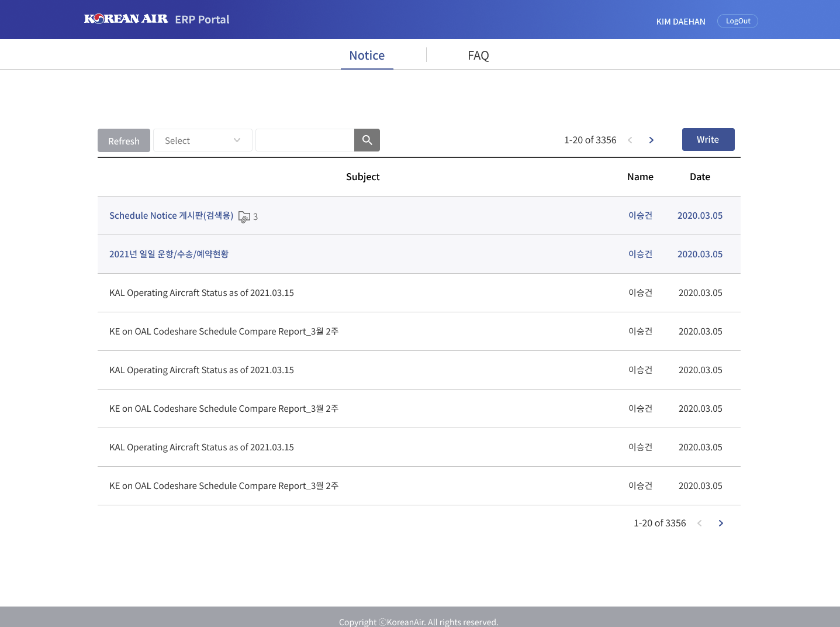The width and height of the screenshot is (840, 627).
Task: Go to next page using top arrow
Action: point(651,140)
